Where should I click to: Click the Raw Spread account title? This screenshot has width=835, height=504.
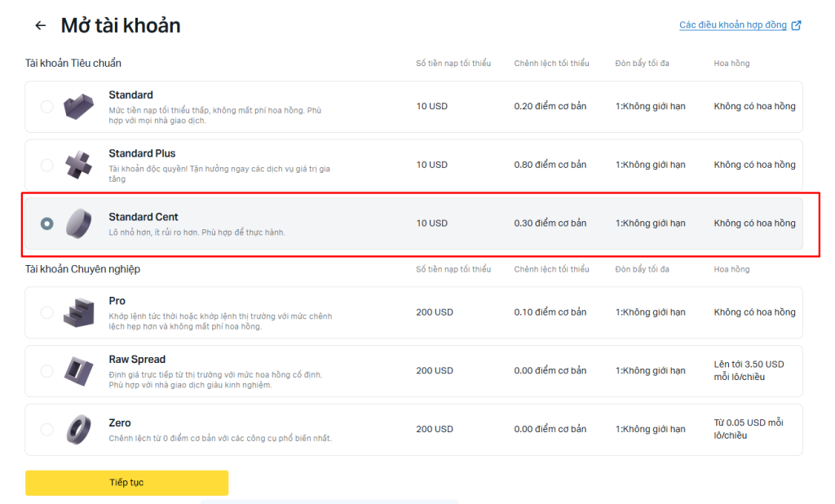pos(137,359)
